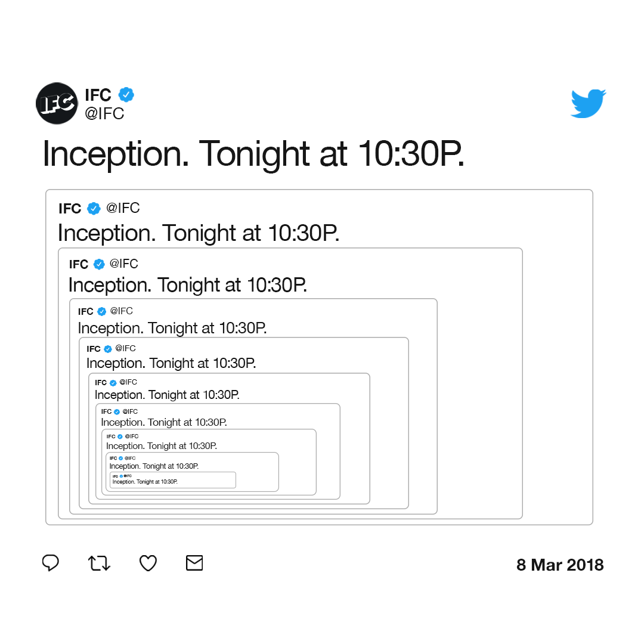Click the reply speech bubble icon
644x644 pixels.
coord(51,563)
